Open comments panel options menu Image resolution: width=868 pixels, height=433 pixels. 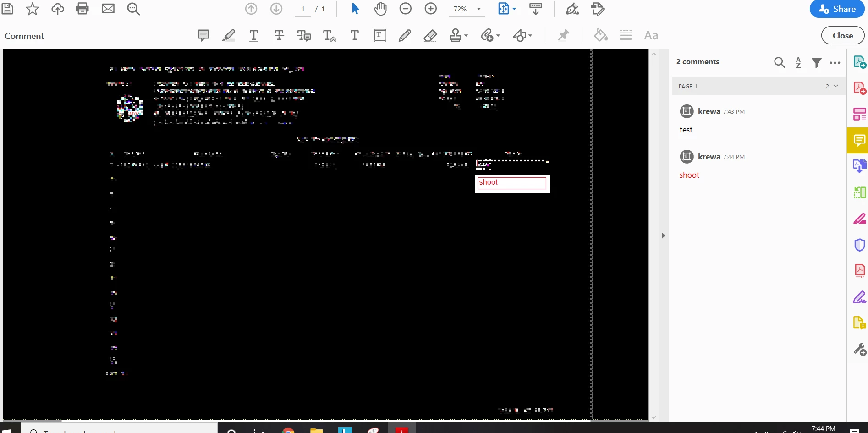835,63
